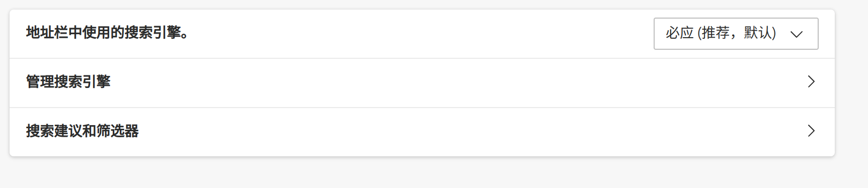Open the 必应 (推荐，默认) search engine dropdown
The width and height of the screenshot is (868, 188).
(736, 34)
